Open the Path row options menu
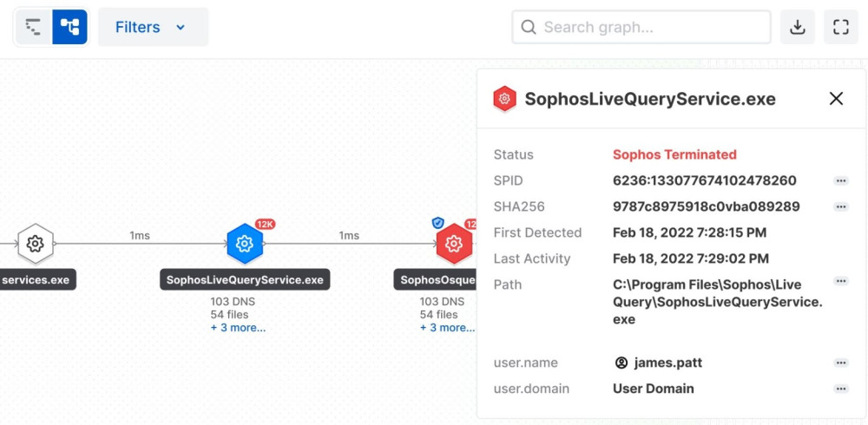Viewport: 868px width, 425px height. (841, 281)
